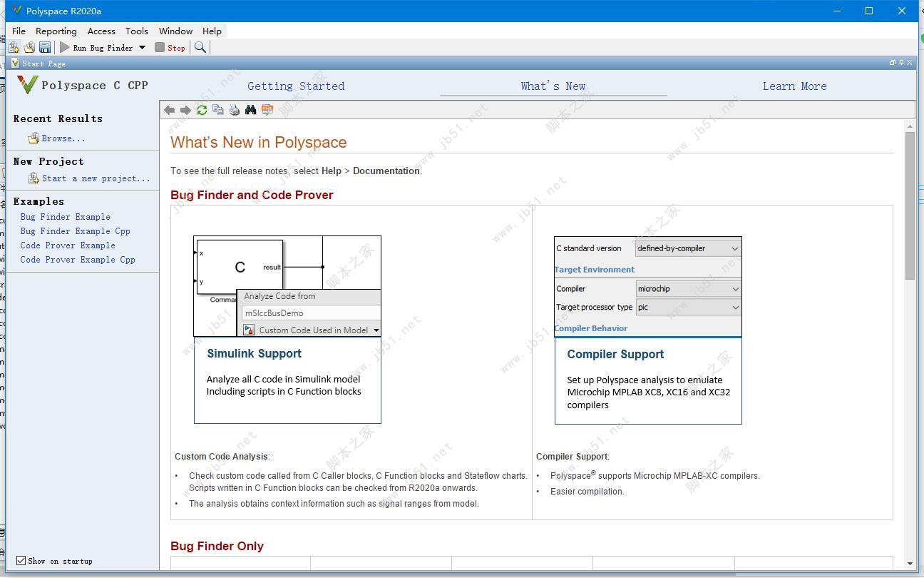Save the project with the save icon
Image resolution: width=924 pixels, height=578 pixels.
[x=44, y=47]
